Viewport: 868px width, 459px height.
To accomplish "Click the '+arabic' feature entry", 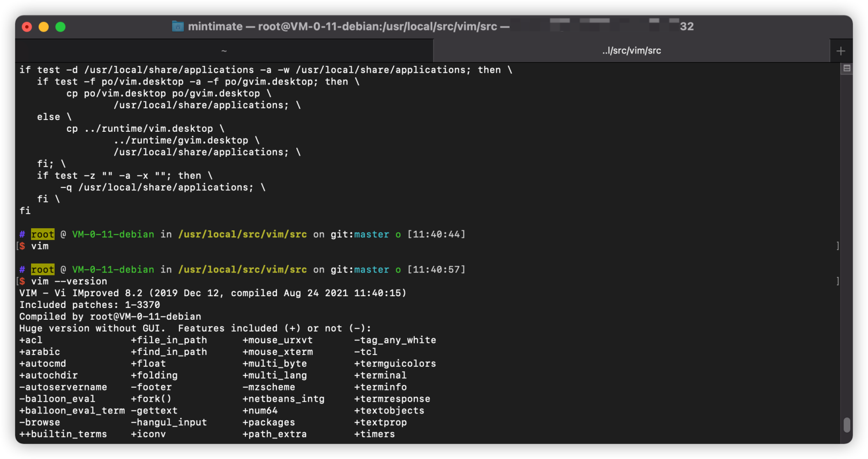I will pyautogui.click(x=40, y=352).
